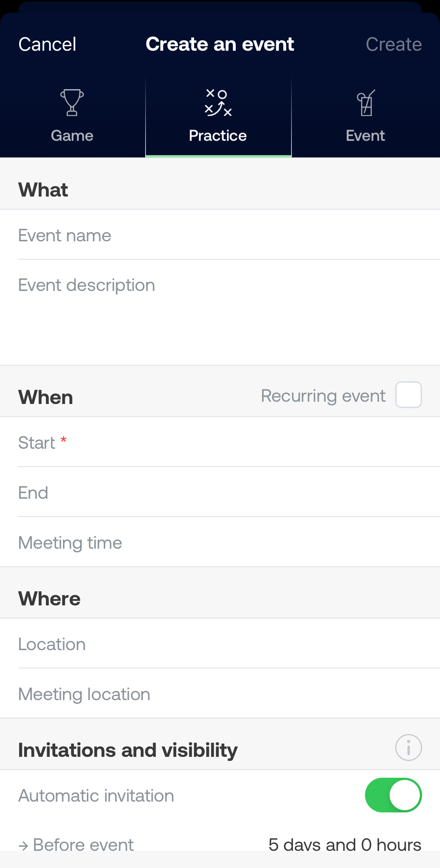Tap the Recurring event label
This screenshot has width=440, height=868.
point(323,396)
